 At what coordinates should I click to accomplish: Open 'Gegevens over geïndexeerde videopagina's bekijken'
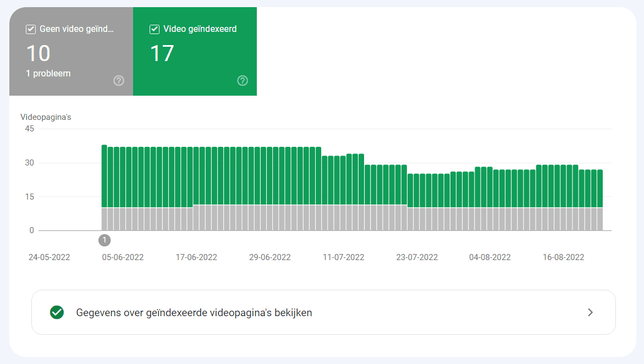tap(194, 313)
